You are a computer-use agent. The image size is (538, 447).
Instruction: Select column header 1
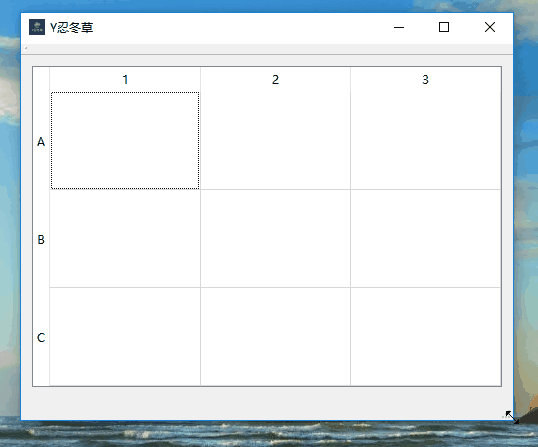(x=125, y=79)
